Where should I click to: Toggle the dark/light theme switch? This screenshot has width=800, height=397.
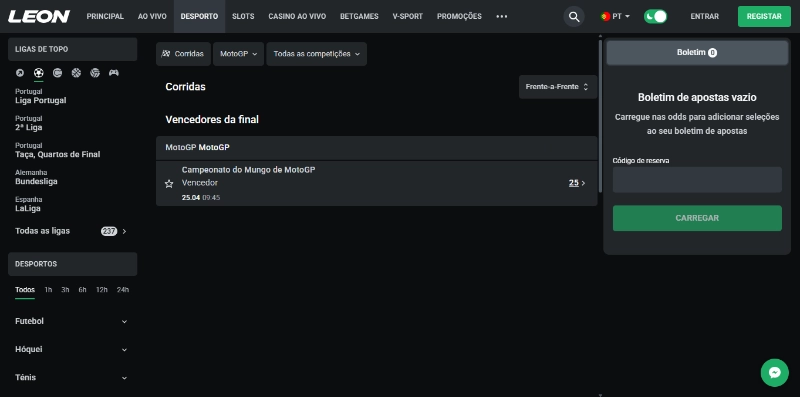[x=655, y=16]
